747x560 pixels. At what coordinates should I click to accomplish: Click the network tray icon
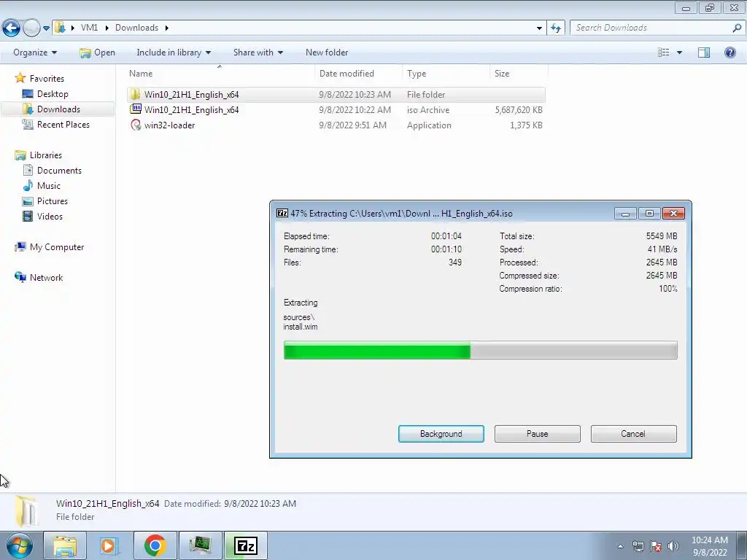[x=638, y=546]
